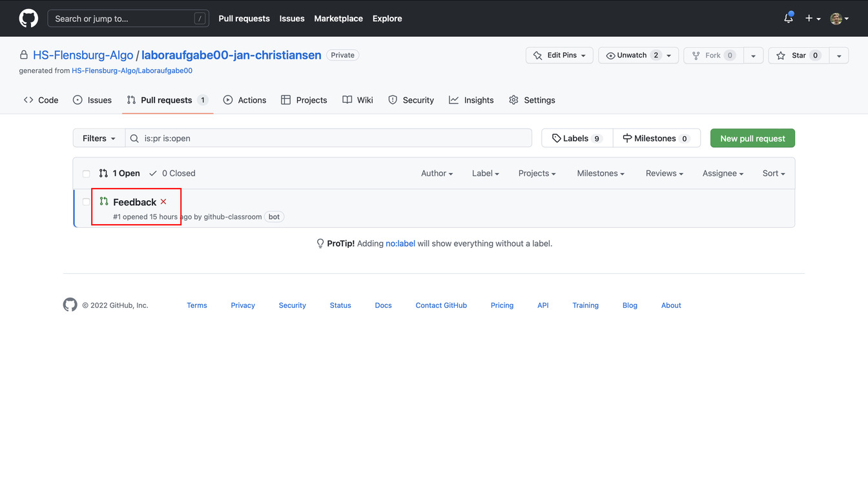Go to the Settings tab
This screenshot has height=501, width=868.
tap(532, 100)
